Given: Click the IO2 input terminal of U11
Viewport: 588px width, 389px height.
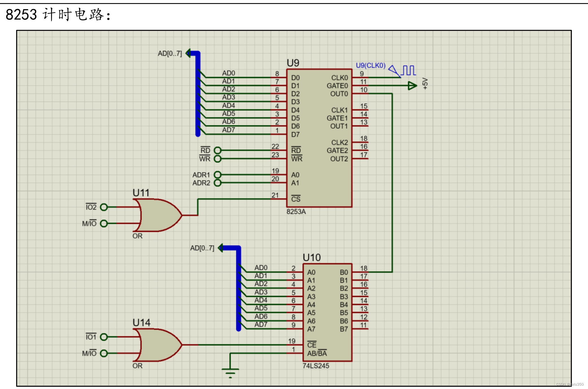Looking at the screenshot, I should click(104, 207).
